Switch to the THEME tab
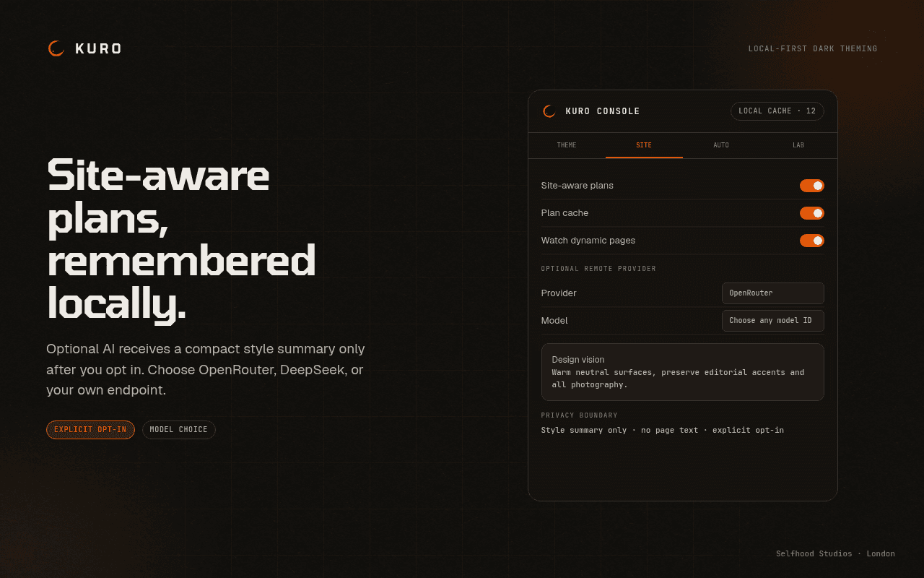 pos(567,145)
